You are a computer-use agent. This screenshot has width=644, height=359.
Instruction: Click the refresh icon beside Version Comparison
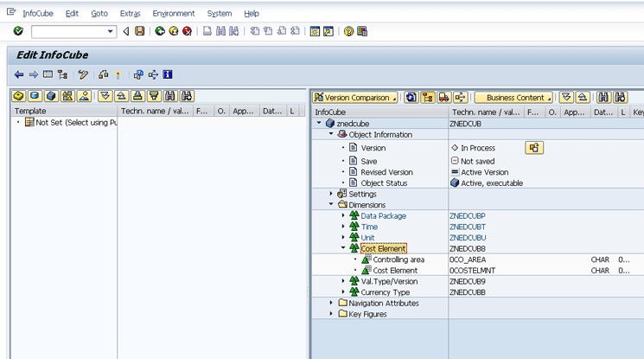click(411, 97)
